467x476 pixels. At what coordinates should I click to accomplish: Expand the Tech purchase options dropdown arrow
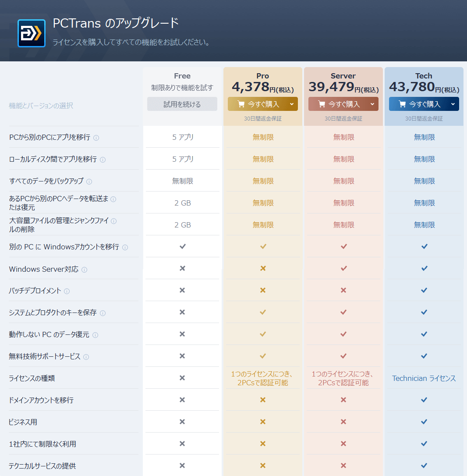(453, 104)
